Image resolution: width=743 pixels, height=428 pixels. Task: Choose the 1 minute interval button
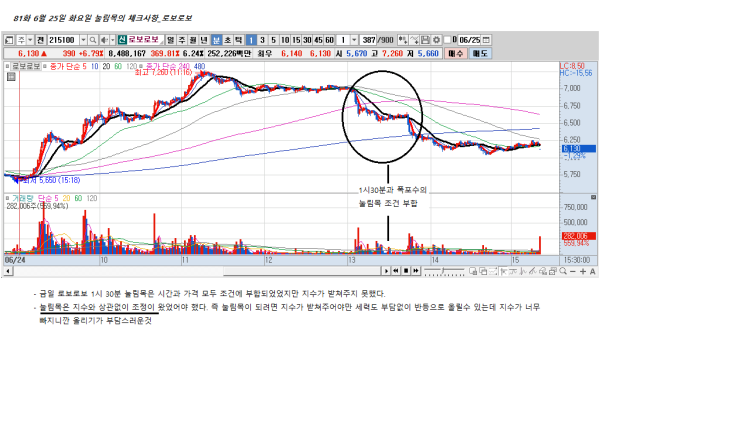pyautogui.click(x=251, y=40)
